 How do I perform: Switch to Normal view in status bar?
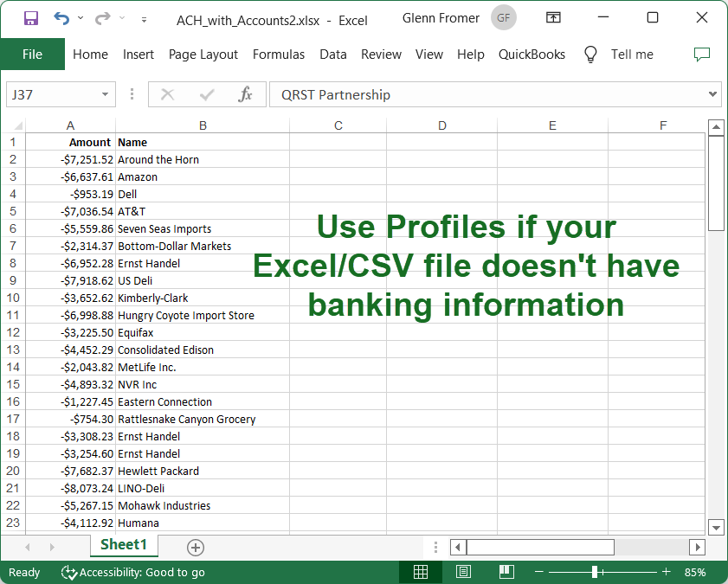(421, 572)
